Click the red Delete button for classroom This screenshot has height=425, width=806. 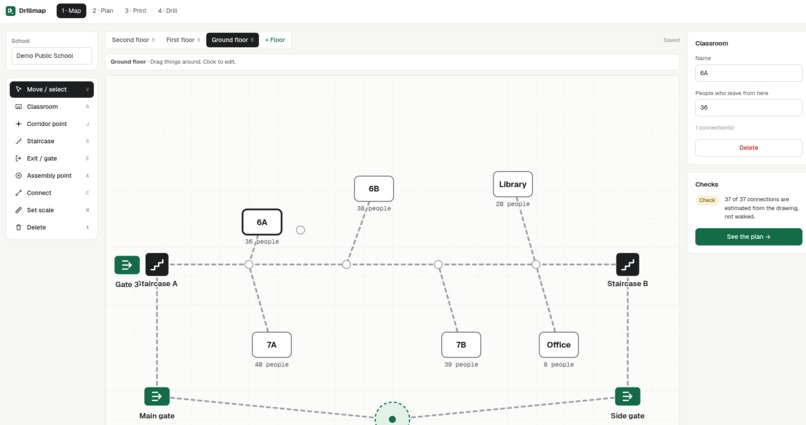tap(748, 148)
